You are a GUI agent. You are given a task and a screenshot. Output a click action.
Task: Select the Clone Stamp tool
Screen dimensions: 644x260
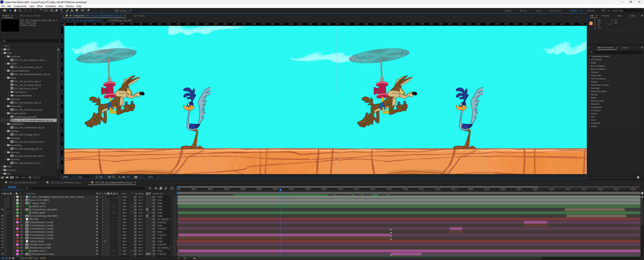72,10
